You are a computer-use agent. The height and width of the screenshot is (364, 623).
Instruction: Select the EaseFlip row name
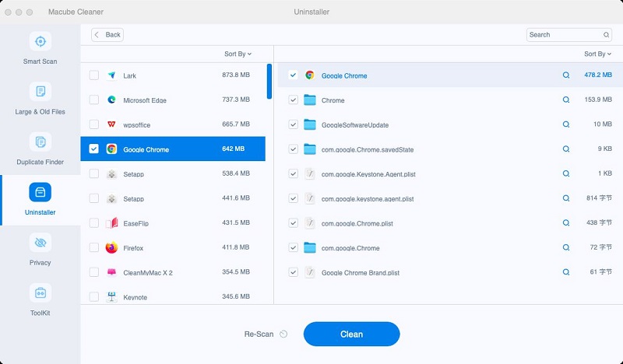[136, 223]
